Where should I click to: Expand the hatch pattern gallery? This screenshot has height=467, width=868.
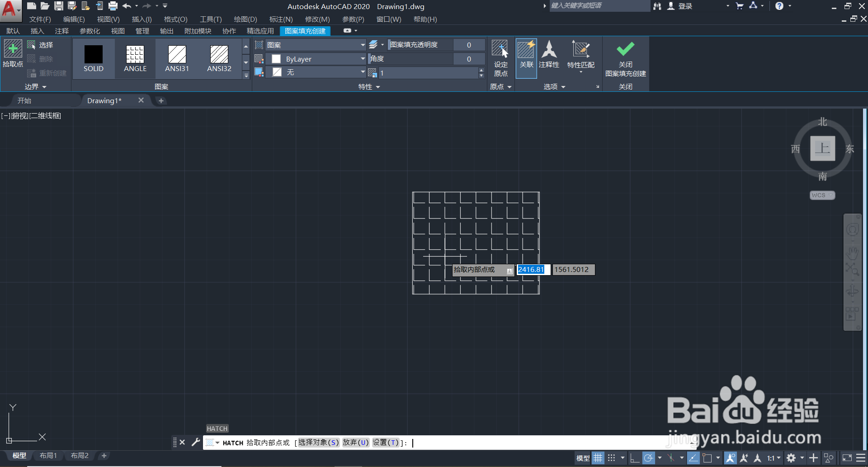(246, 75)
